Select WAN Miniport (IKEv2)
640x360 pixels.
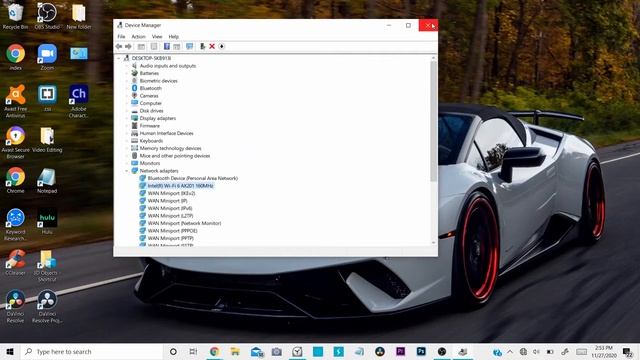(x=171, y=193)
